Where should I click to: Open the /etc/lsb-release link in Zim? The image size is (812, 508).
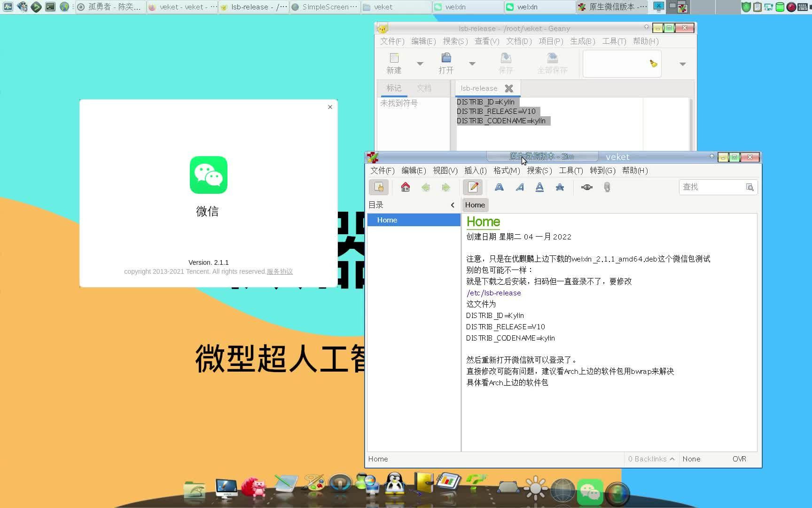coord(493,293)
